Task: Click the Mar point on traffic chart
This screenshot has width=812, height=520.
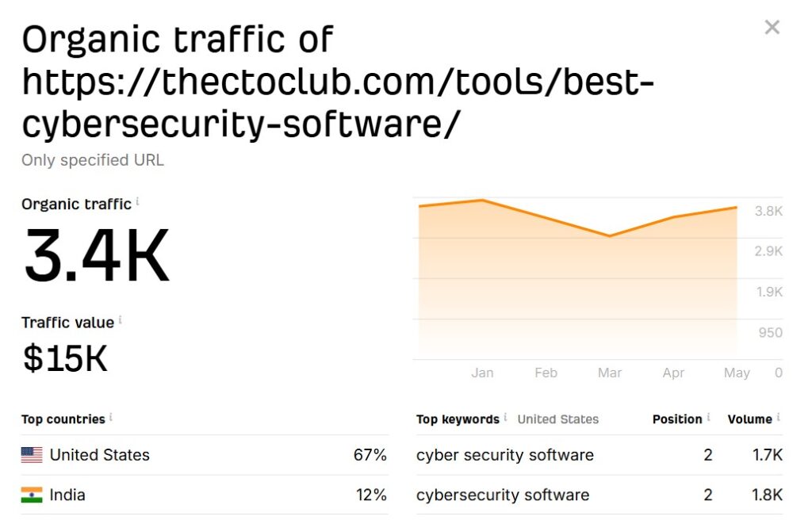Action: coord(610,235)
